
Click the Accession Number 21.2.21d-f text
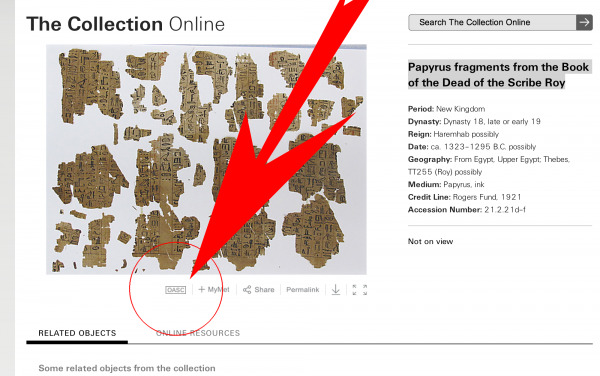467,210
